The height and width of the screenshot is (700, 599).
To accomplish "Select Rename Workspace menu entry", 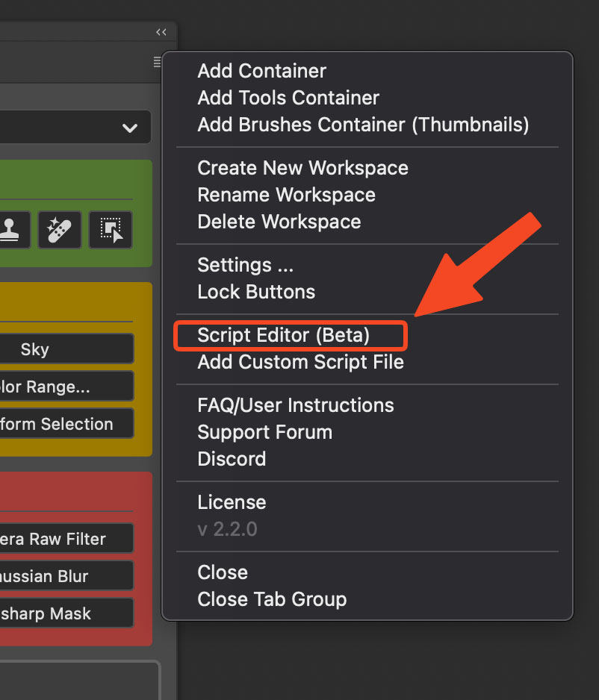I will pyautogui.click(x=286, y=195).
